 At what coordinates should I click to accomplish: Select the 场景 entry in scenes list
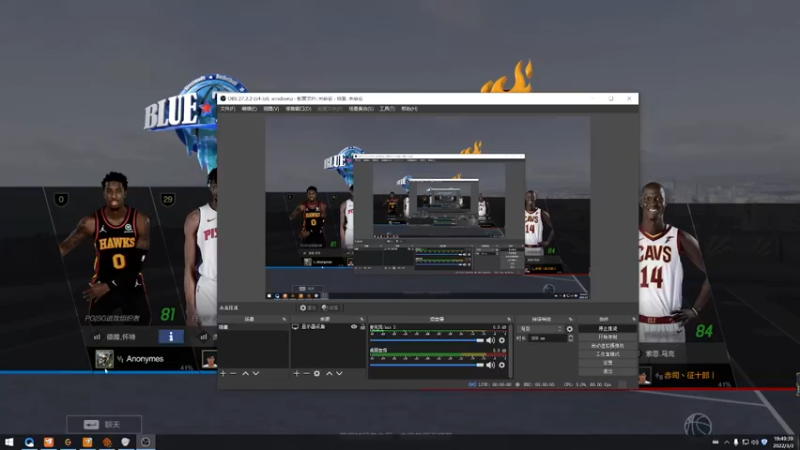tap(254, 327)
